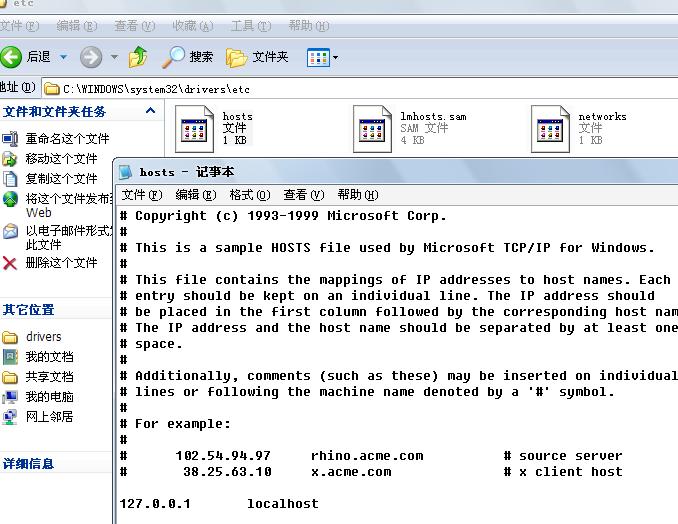The width and height of the screenshot is (678, 524).
Task: Click the networks file name label
Action: click(x=602, y=117)
